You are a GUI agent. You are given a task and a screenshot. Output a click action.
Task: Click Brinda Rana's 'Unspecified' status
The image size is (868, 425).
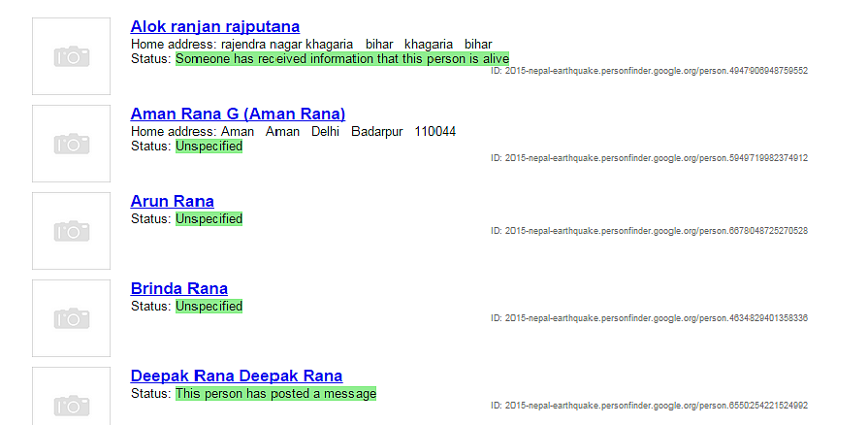(x=209, y=307)
